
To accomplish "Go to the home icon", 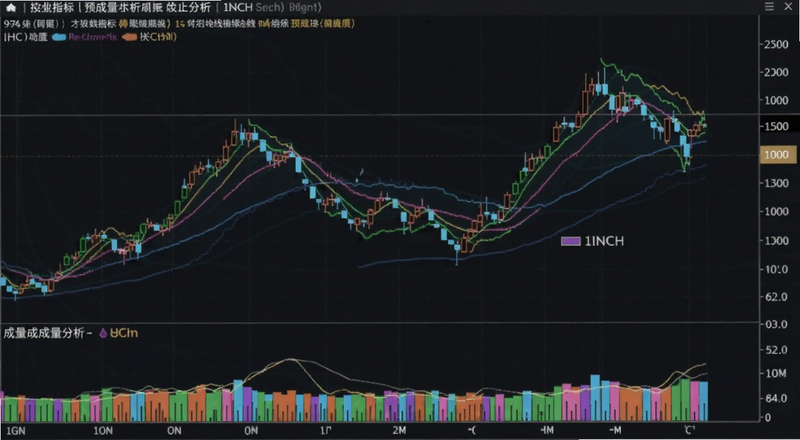I will point(11,8).
